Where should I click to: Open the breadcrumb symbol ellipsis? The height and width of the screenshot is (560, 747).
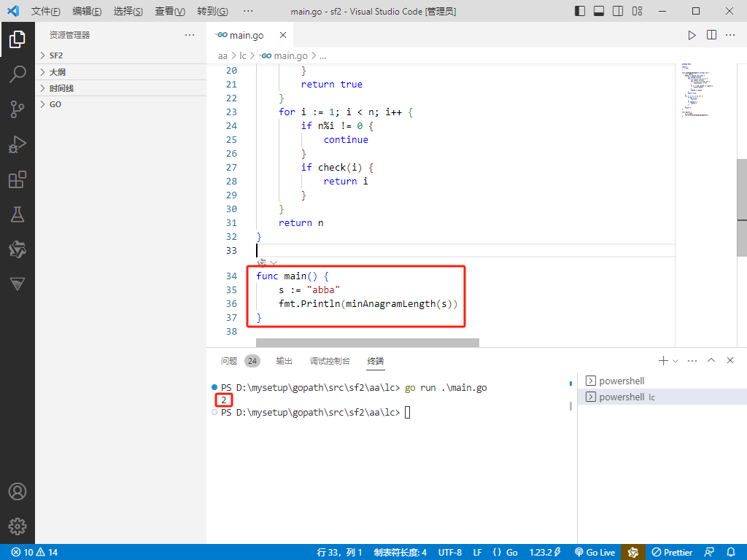[323, 56]
